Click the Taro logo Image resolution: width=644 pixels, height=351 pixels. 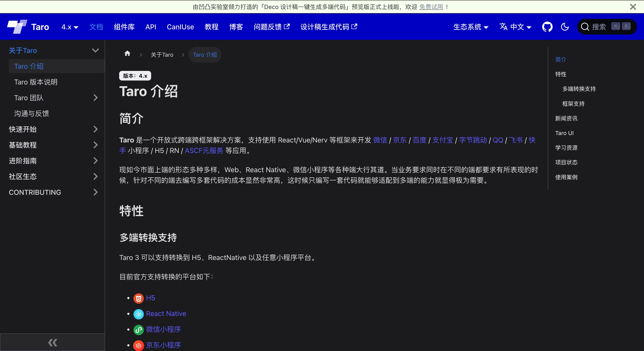[17, 26]
